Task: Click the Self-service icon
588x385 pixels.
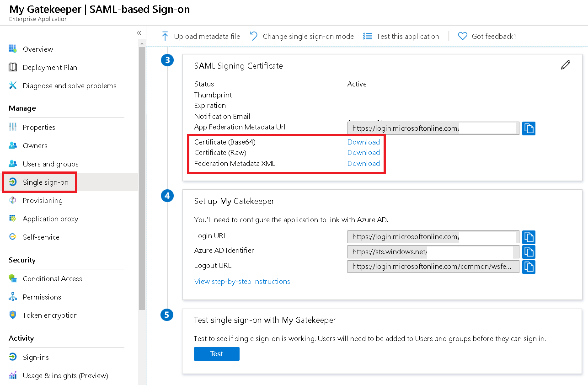Action: [x=13, y=237]
